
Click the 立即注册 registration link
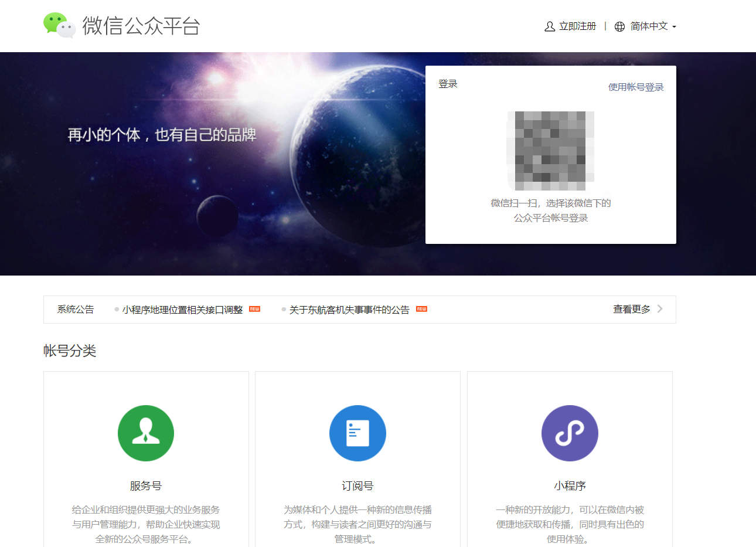pyautogui.click(x=577, y=26)
